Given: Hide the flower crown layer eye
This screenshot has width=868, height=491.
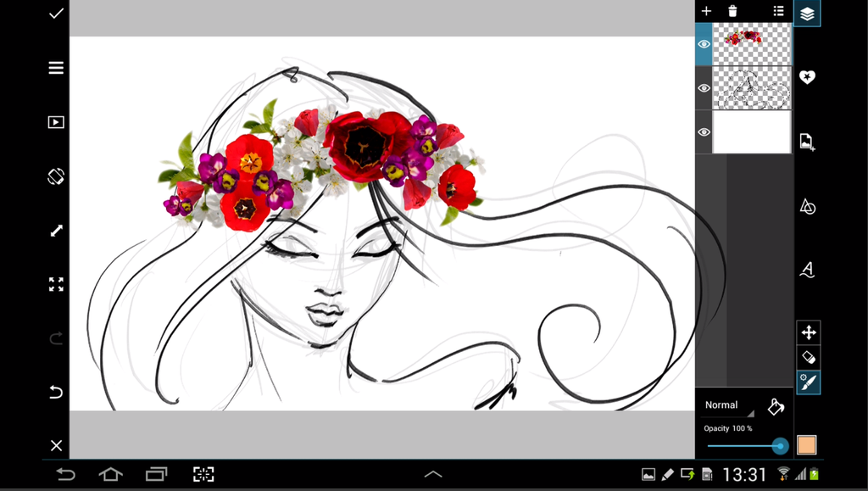Looking at the screenshot, I should coord(704,44).
